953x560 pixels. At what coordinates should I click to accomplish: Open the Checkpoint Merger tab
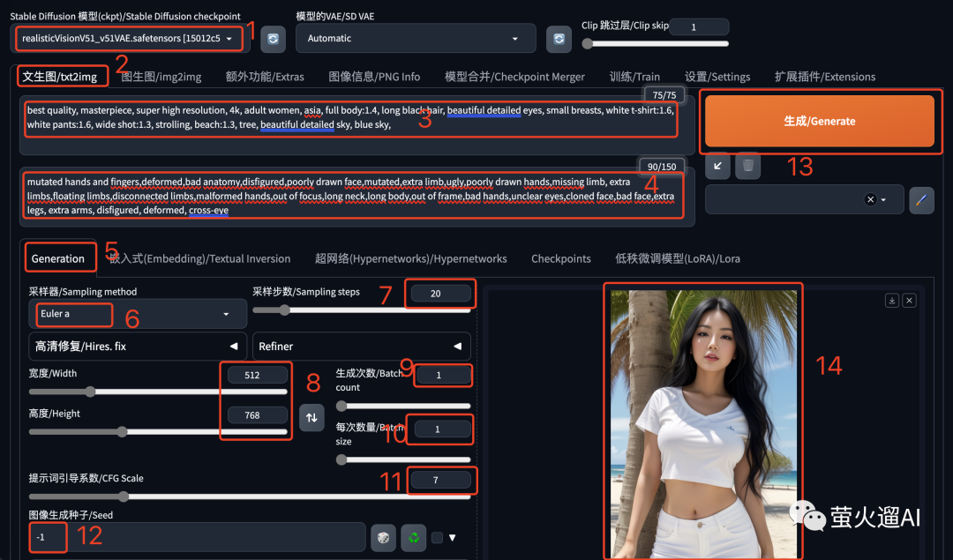(514, 77)
